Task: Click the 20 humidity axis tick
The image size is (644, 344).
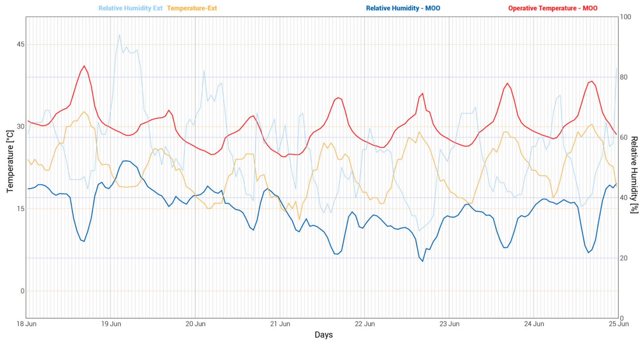Action: (x=624, y=258)
